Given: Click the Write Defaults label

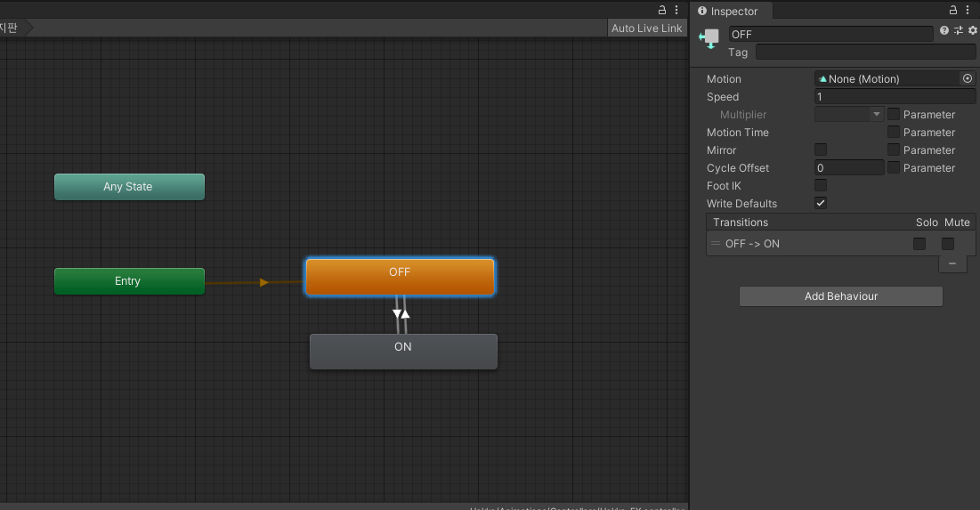Looking at the screenshot, I should (741, 204).
